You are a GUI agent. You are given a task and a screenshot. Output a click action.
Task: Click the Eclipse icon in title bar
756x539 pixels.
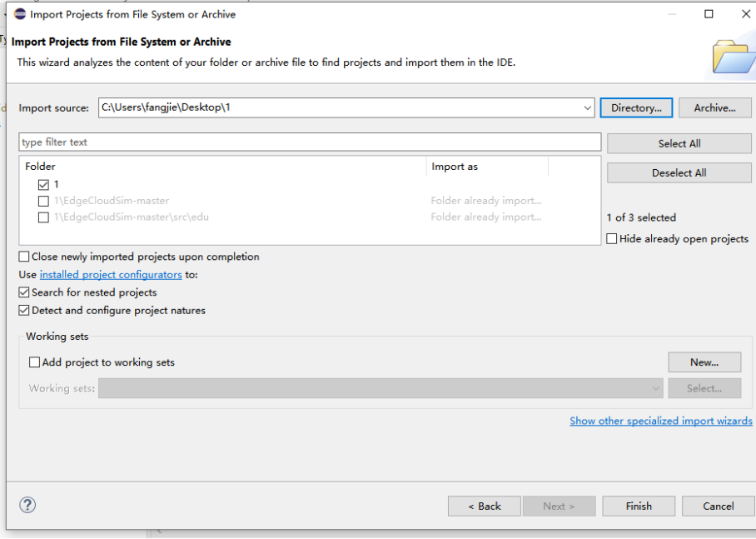[x=20, y=14]
